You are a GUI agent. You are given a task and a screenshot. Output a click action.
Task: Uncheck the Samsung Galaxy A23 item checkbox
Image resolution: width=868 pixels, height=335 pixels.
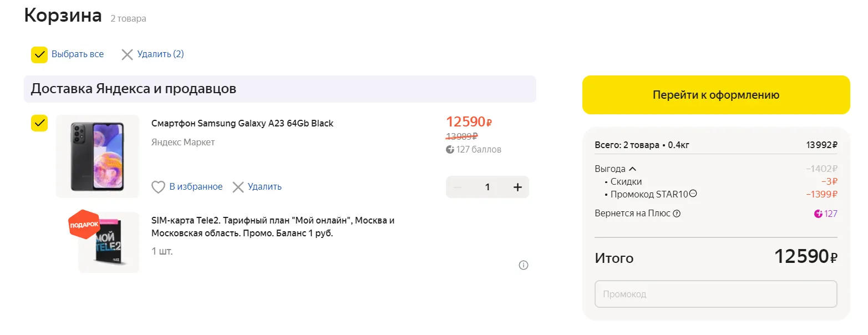point(39,123)
